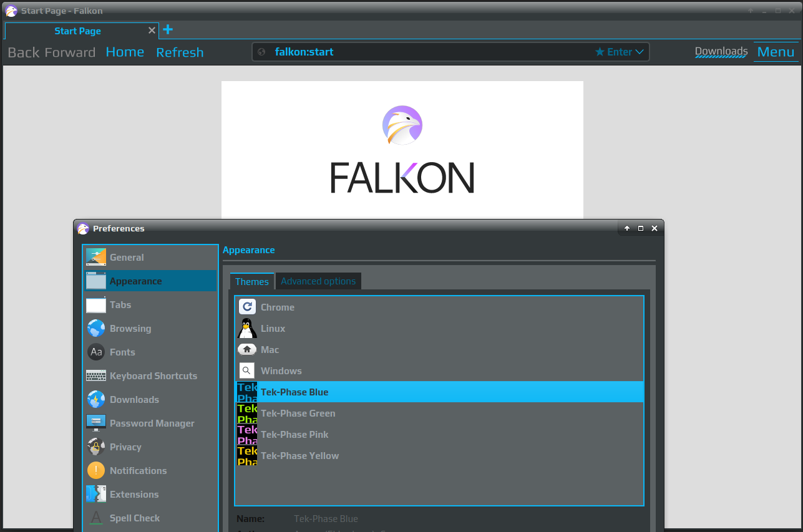The height and width of the screenshot is (532, 803).
Task: Click the Tek-Phase Blue theme thumbnail
Action: pyautogui.click(x=247, y=392)
